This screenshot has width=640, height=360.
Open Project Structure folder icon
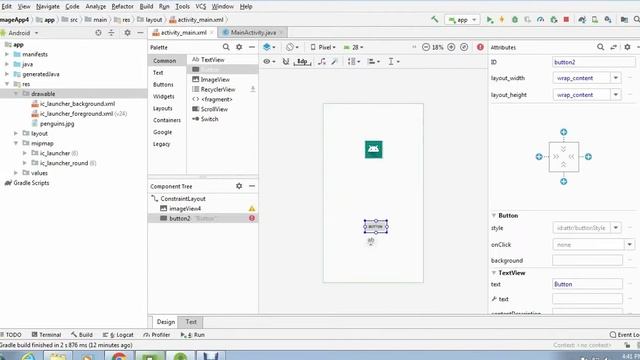[624, 19]
